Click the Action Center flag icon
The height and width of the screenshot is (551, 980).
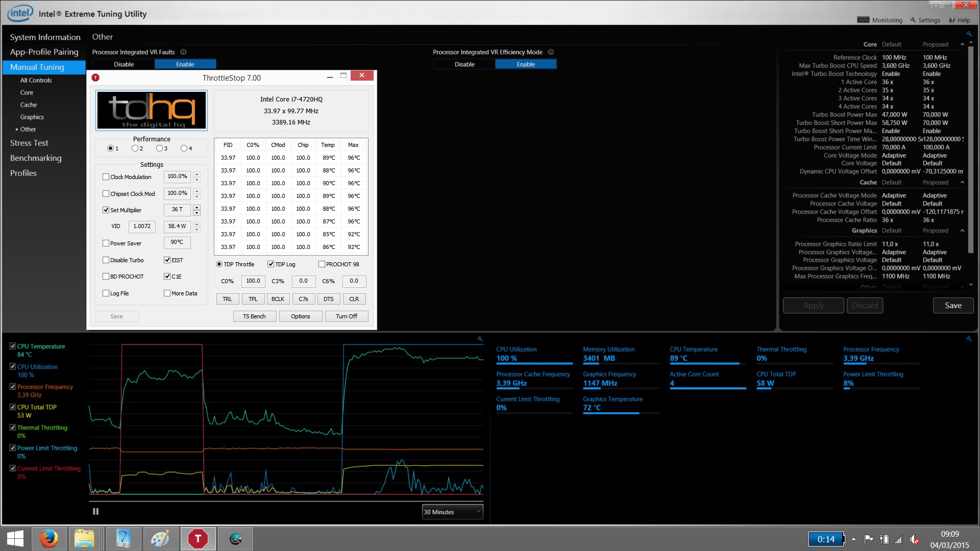tap(868, 539)
